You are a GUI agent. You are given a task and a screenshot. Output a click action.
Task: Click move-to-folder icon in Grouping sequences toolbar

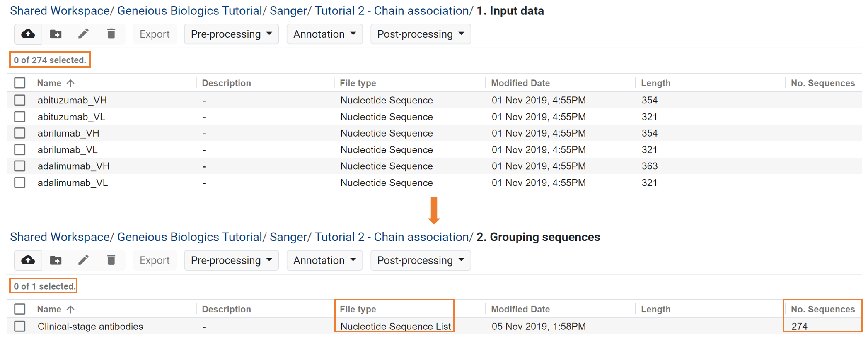56,260
